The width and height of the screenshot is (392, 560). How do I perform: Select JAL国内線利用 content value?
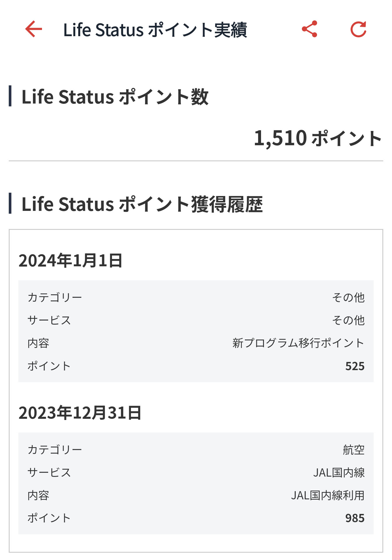tap(328, 495)
